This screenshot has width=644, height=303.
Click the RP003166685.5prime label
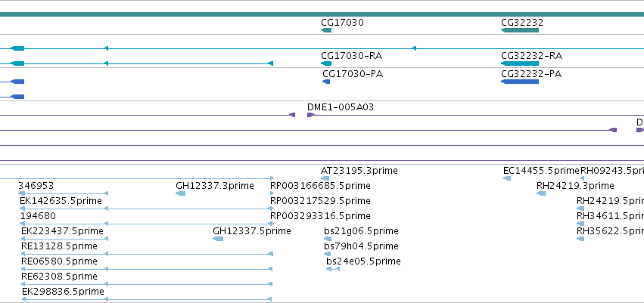[x=320, y=186]
